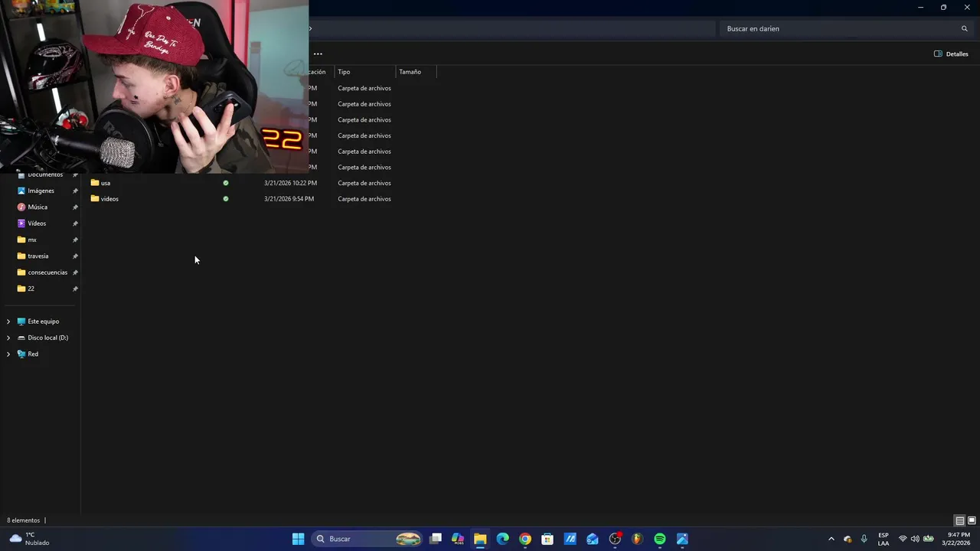Click the 8 elementos status text

click(x=23, y=520)
